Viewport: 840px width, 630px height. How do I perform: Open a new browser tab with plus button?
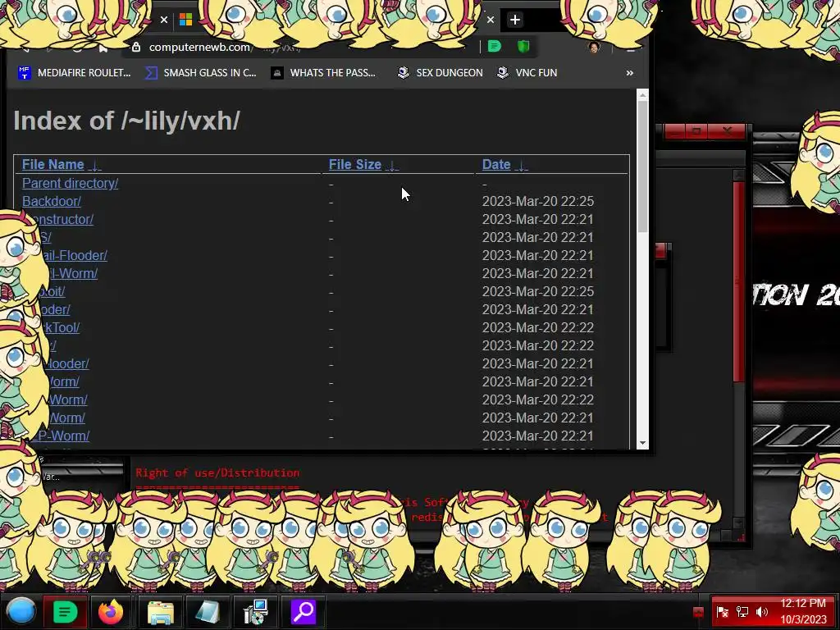(515, 20)
